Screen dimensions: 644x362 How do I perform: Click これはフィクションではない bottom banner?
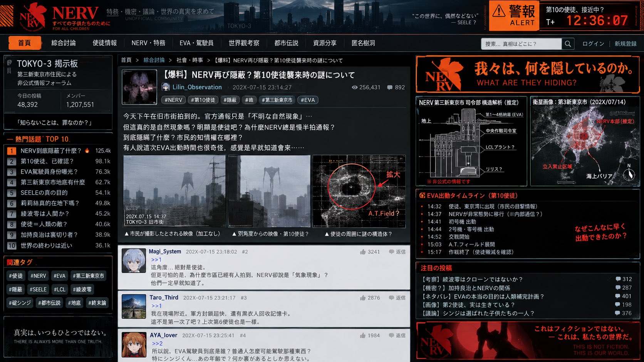pyautogui.click(x=528, y=340)
